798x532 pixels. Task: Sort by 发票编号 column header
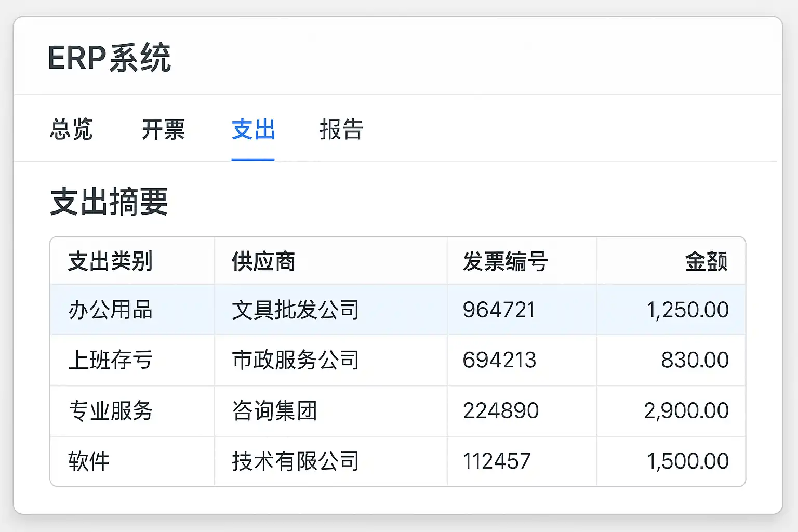505,261
